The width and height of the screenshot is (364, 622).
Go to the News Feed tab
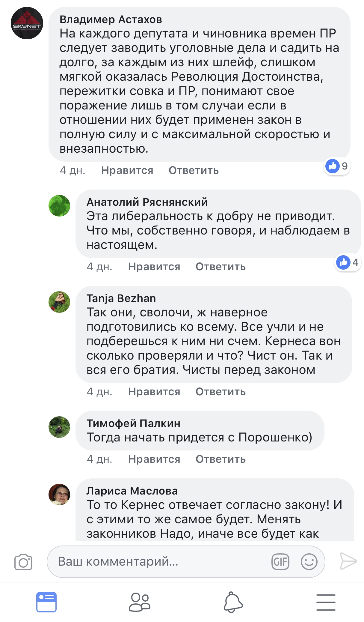click(46, 602)
